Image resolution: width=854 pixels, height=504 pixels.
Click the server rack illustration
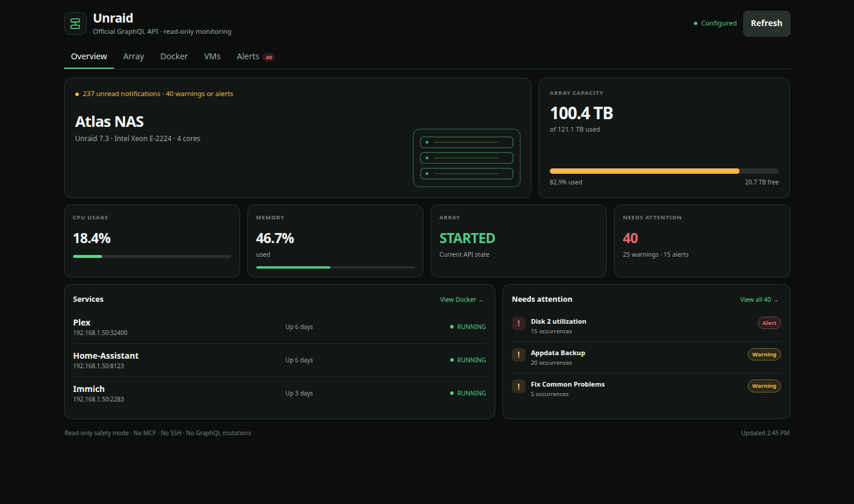point(467,158)
